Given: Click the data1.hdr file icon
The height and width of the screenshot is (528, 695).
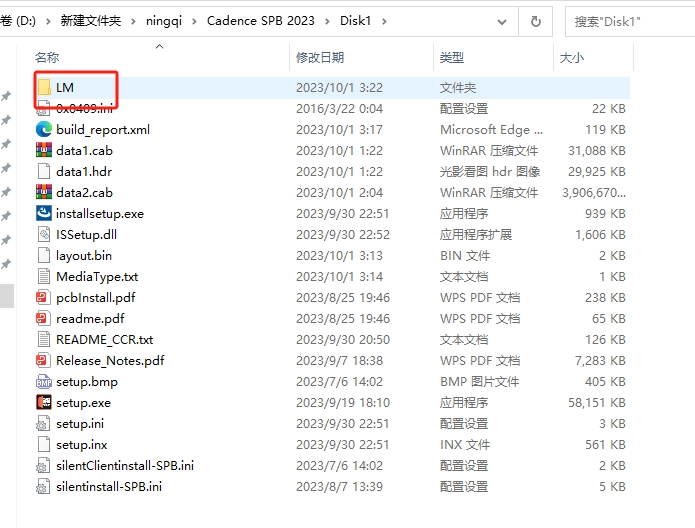Looking at the screenshot, I should [44, 172].
